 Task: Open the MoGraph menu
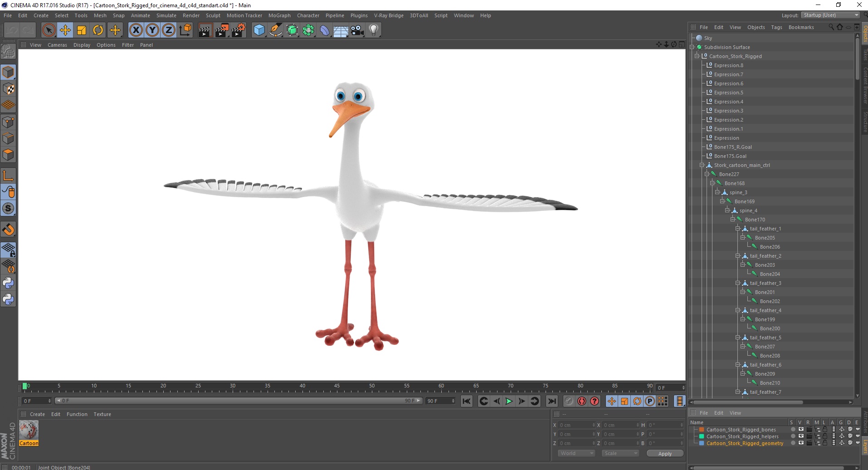[x=279, y=15]
